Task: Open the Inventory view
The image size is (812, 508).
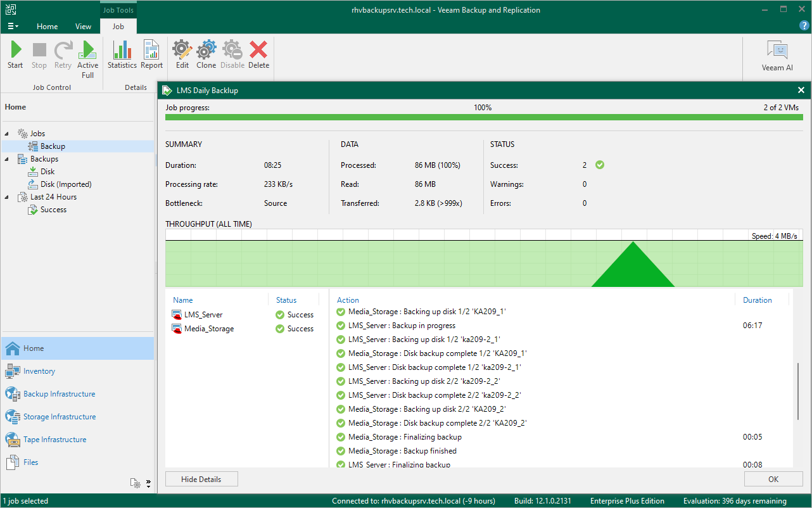Action: point(77,371)
